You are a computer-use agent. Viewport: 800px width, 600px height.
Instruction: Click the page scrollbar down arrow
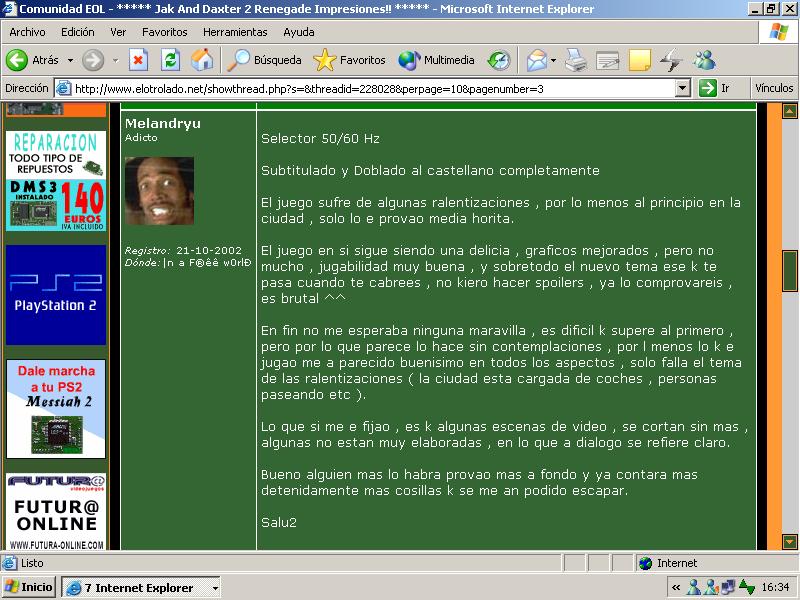(x=789, y=542)
